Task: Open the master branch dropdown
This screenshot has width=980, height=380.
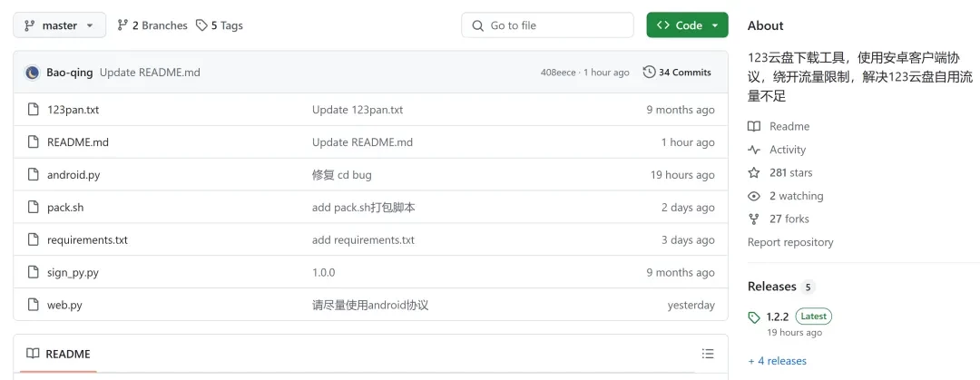Action: coord(59,25)
